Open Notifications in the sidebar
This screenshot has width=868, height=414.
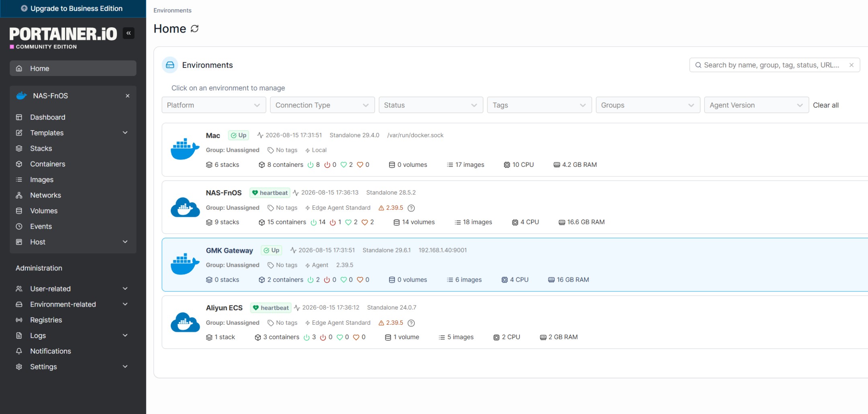(x=73, y=351)
